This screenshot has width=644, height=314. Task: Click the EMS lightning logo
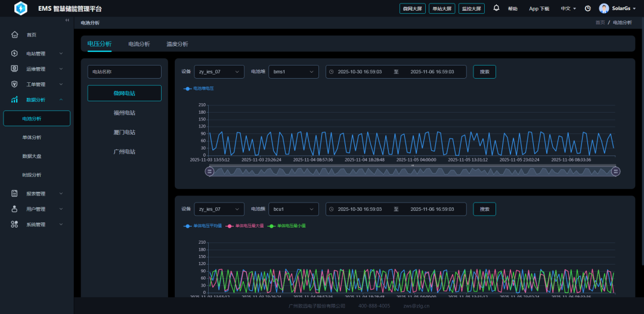(x=21, y=8)
